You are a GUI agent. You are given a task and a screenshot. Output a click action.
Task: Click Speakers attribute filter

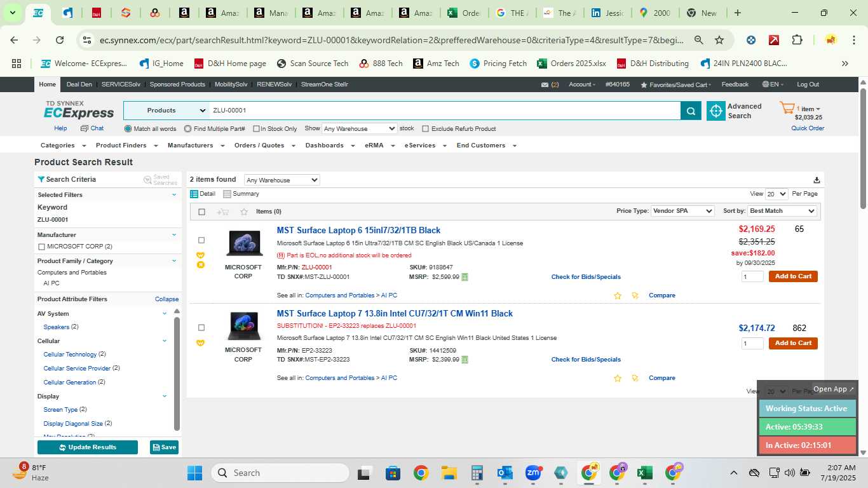click(x=56, y=327)
